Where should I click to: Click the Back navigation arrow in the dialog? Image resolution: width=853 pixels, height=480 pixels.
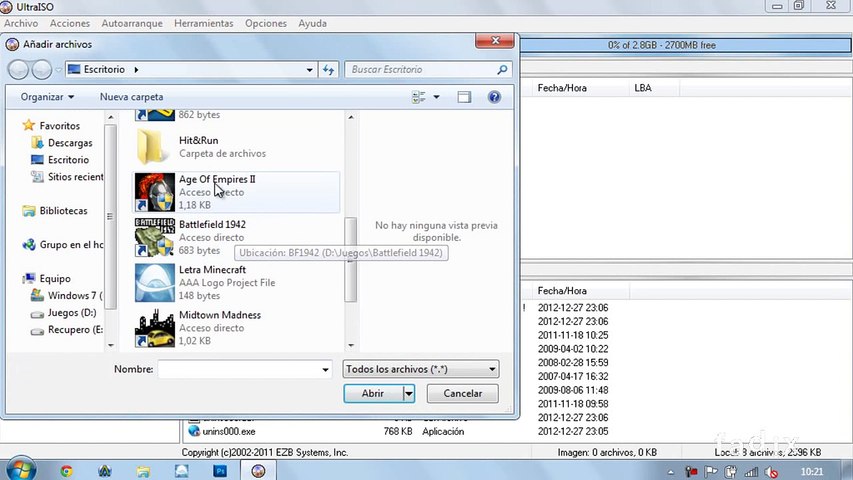(18, 70)
